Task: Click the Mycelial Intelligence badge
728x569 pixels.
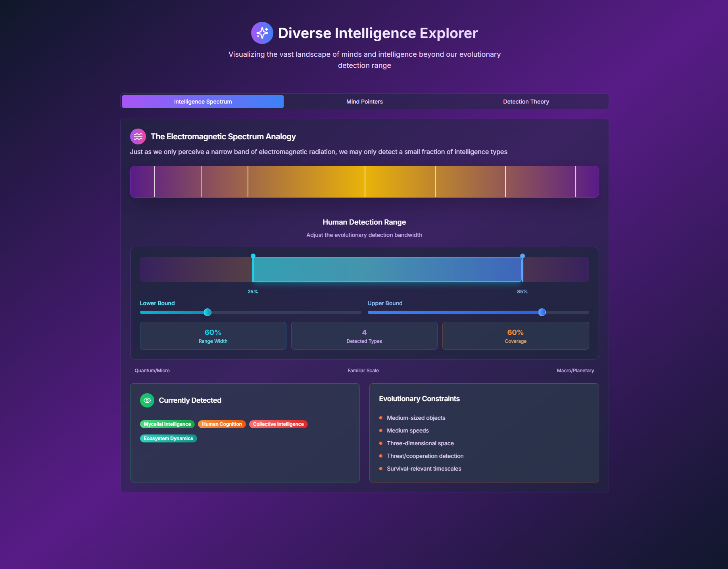Action: 167,424
